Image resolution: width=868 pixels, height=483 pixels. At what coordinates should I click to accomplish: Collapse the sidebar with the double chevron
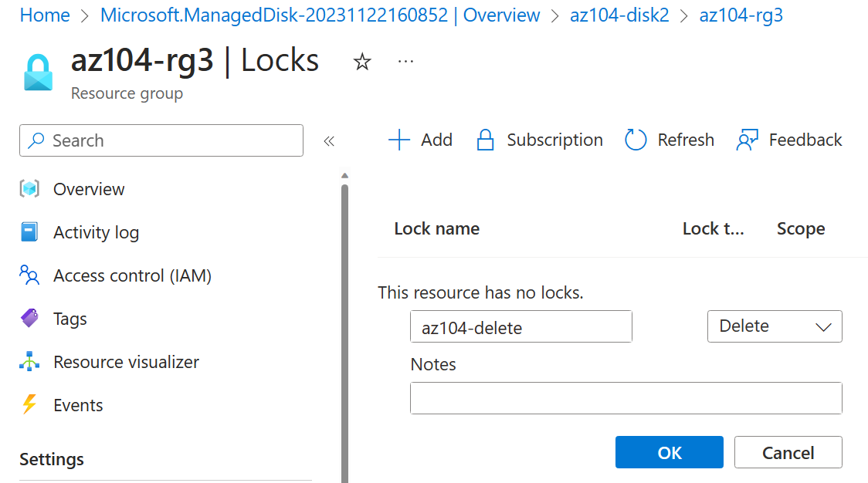click(x=329, y=141)
